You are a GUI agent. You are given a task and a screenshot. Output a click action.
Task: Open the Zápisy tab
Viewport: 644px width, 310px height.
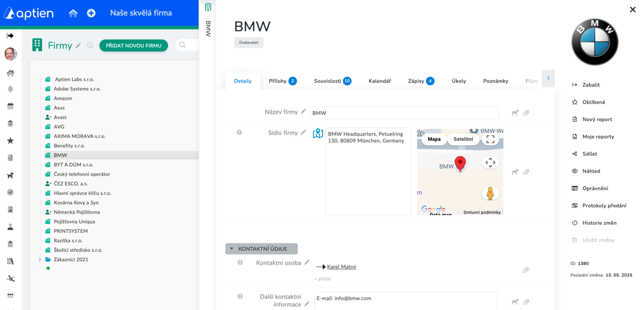421,81
